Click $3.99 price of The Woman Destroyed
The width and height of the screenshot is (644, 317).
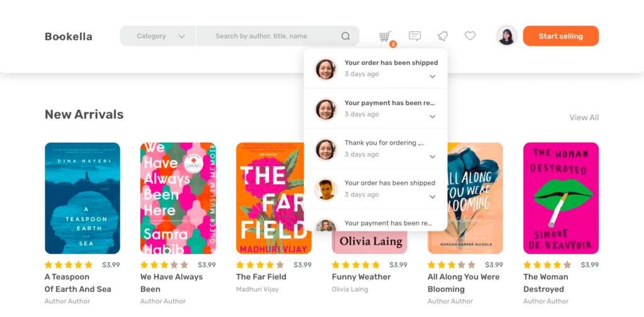tap(590, 265)
